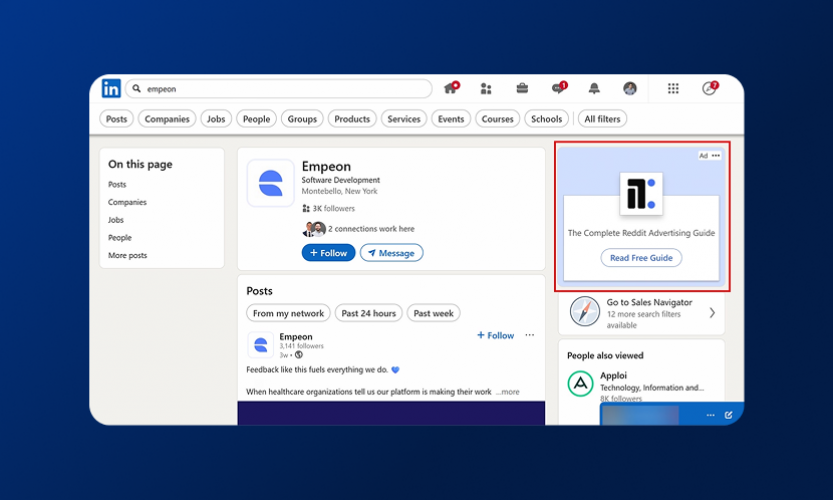The height and width of the screenshot is (500, 833).
Task: Filter results by Schools
Action: (x=547, y=119)
